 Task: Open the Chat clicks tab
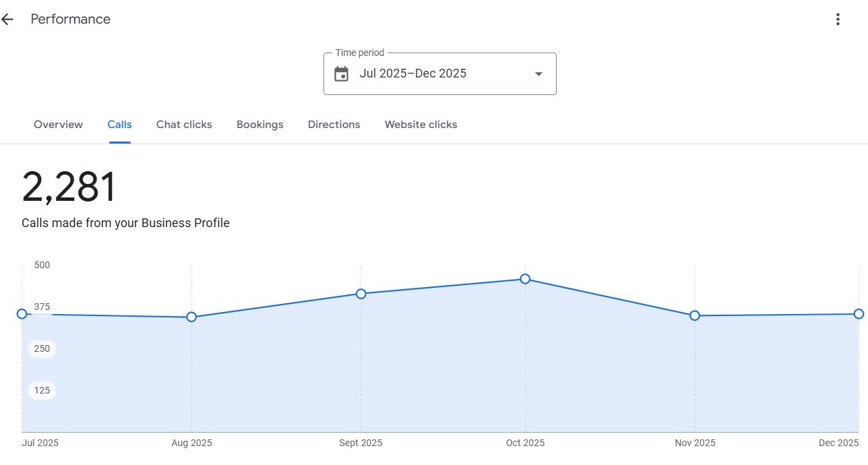[184, 125]
